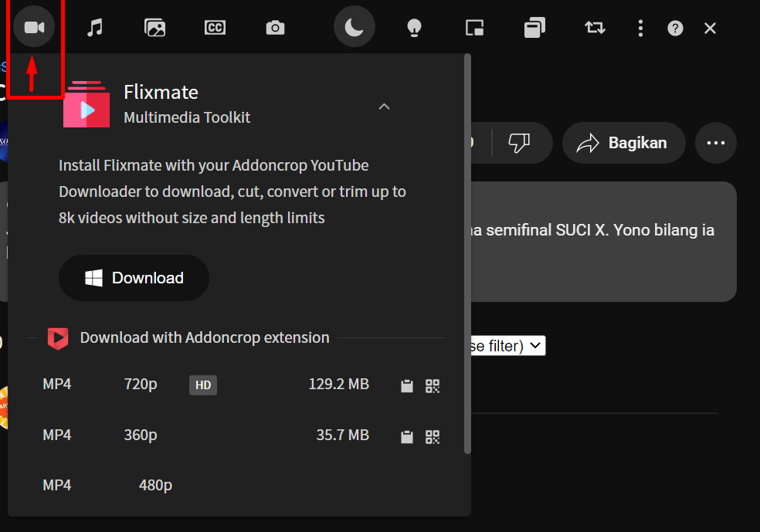The image size is (760, 532).
Task: Click the HD badge on 720p
Action: [203, 385]
